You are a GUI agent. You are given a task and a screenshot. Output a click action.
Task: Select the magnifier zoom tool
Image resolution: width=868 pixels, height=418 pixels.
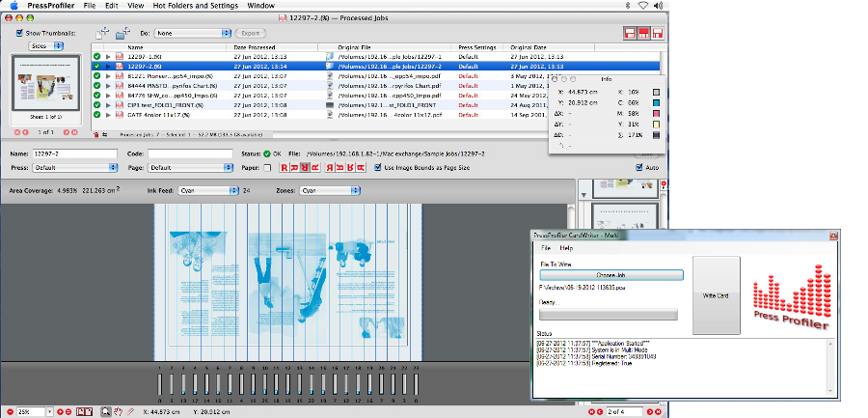coord(106,412)
